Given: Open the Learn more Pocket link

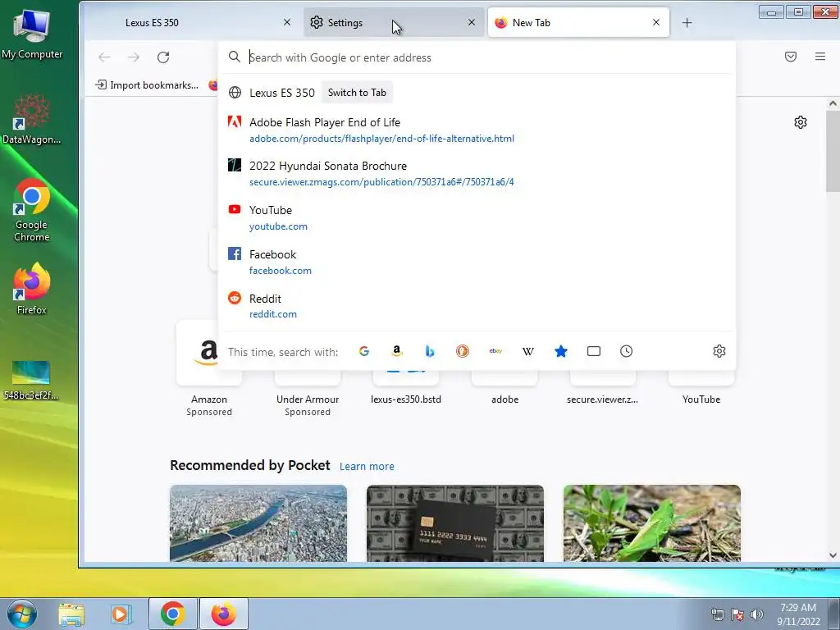Looking at the screenshot, I should [367, 467].
